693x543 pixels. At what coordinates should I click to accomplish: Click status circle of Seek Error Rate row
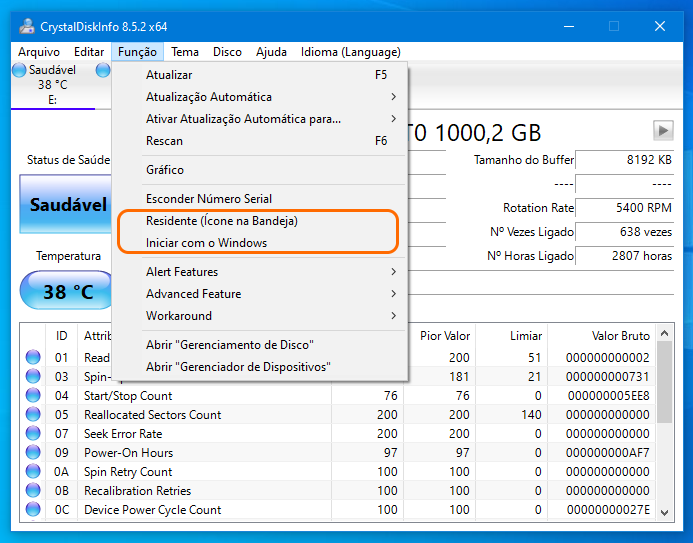(x=33, y=433)
